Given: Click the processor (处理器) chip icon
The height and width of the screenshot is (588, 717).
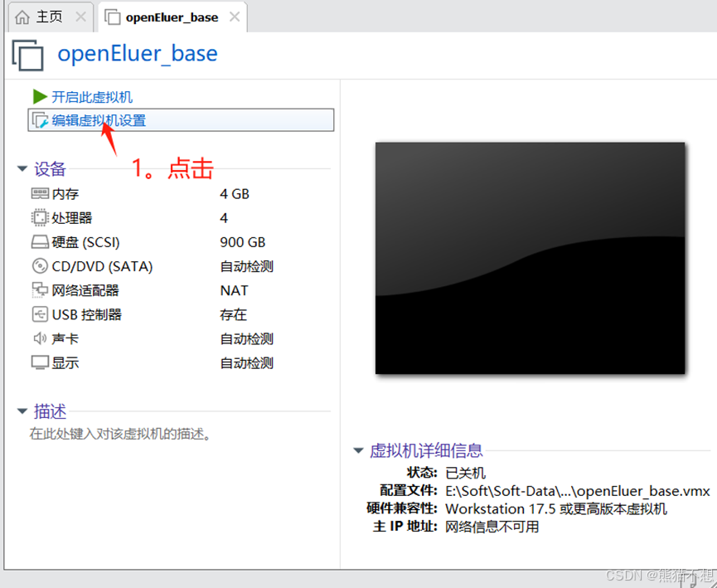Looking at the screenshot, I should (x=40, y=218).
